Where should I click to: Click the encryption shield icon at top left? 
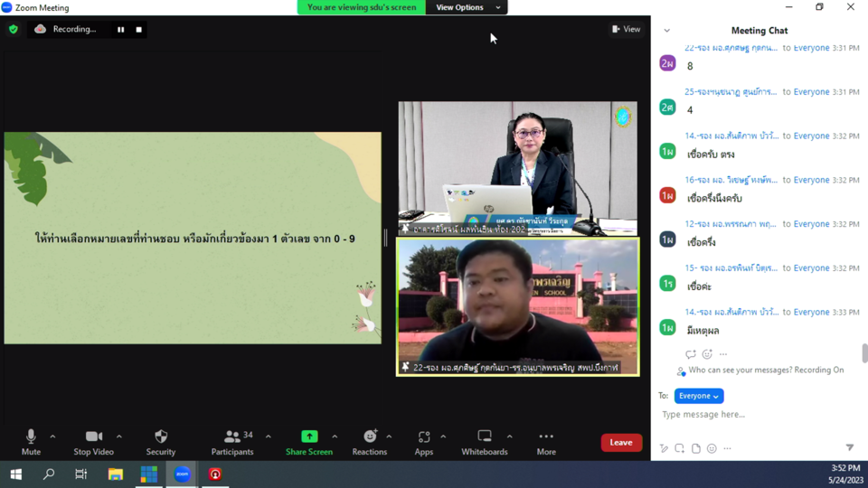pyautogui.click(x=13, y=29)
